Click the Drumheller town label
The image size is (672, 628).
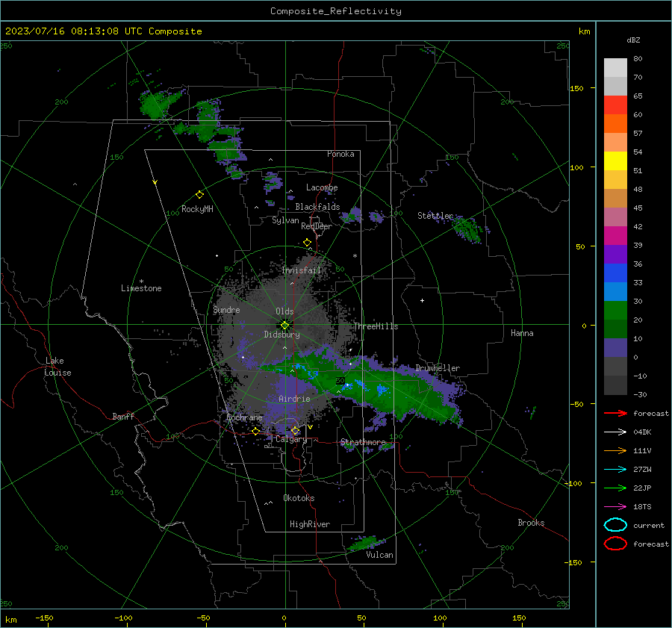point(438,368)
